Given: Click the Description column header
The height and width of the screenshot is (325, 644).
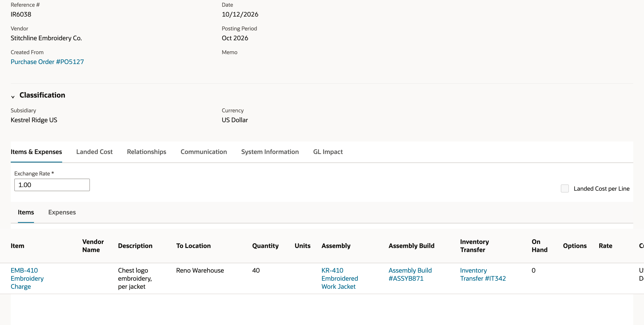Looking at the screenshot, I should pyautogui.click(x=135, y=246).
